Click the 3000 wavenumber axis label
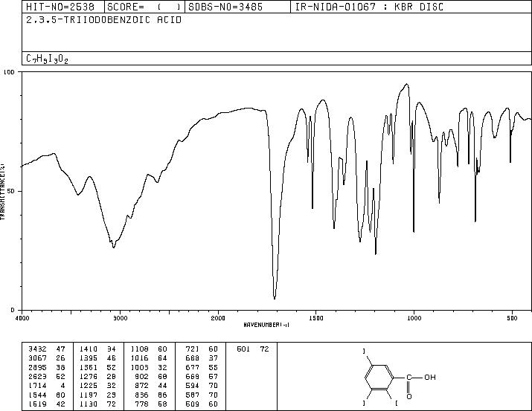Image resolution: width=532 pixels, height=411 pixels. 120,318
